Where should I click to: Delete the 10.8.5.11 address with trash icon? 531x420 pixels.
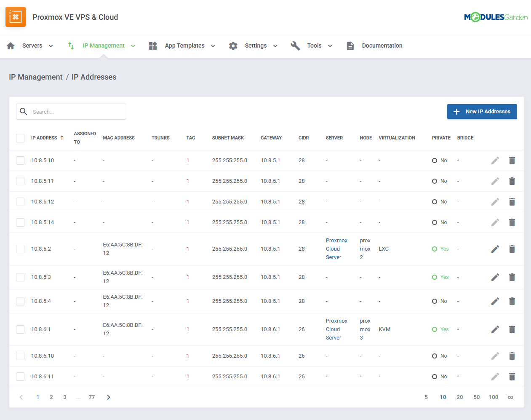[x=512, y=181]
